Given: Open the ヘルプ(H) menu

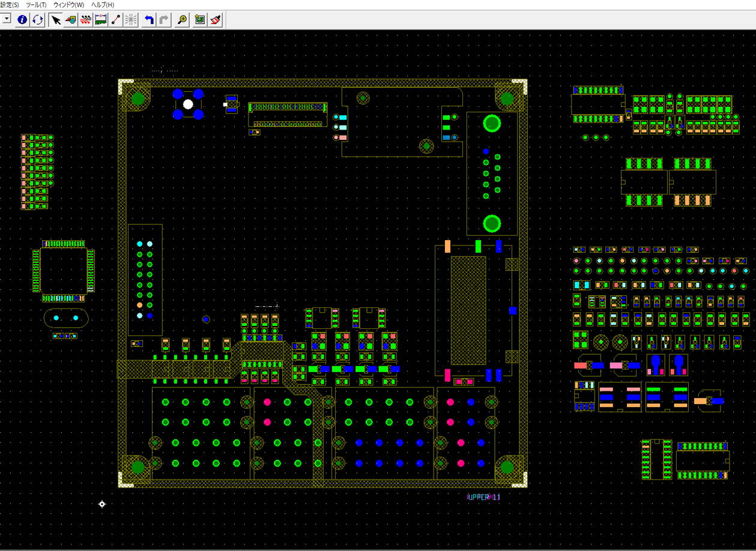Looking at the screenshot, I should (102, 5).
